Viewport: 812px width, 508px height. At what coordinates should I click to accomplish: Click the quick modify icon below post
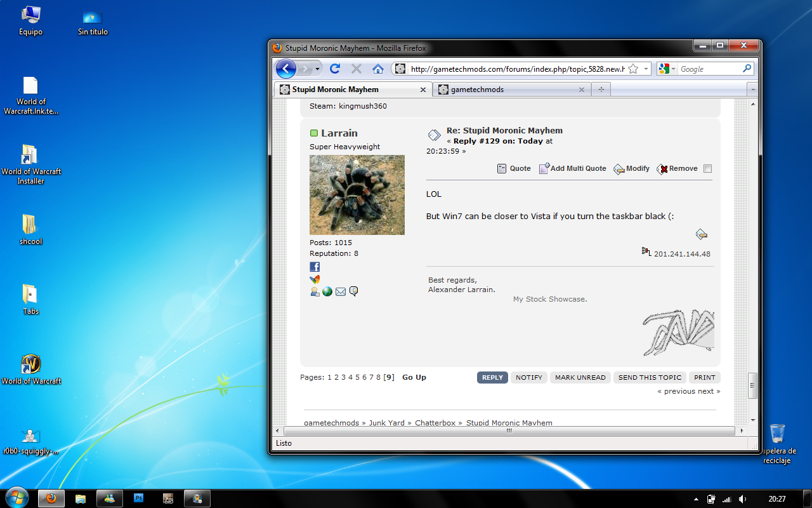pyautogui.click(x=701, y=234)
